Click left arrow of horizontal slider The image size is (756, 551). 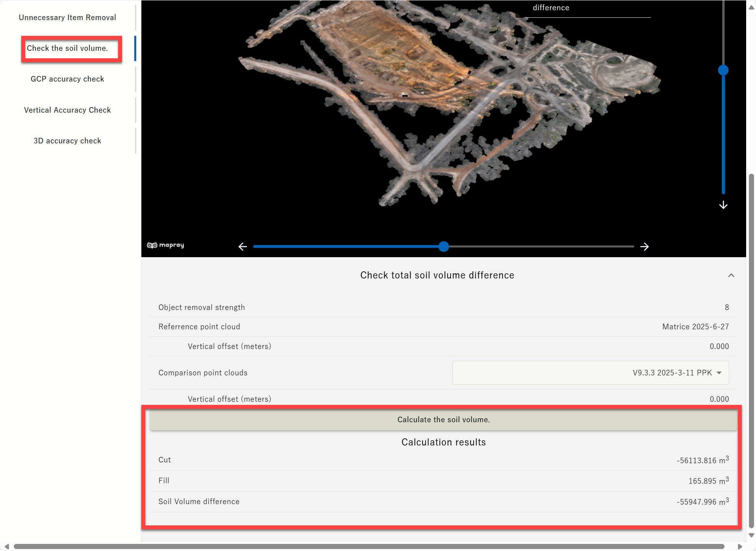[243, 247]
